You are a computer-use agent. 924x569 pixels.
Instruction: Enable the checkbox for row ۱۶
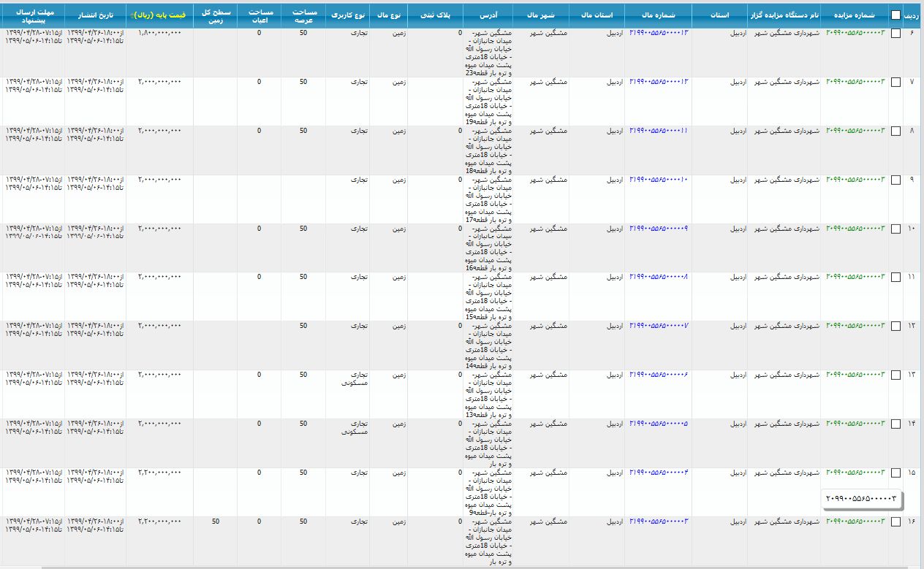(895, 522)
